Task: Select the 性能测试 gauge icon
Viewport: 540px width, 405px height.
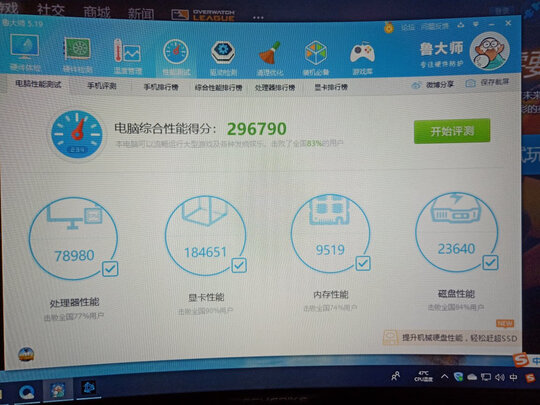Action: coord(176,57)
